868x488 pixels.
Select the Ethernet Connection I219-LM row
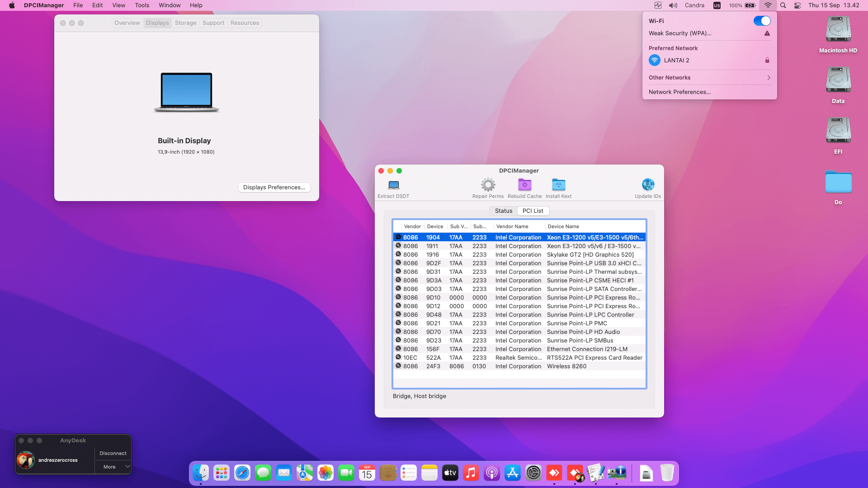point(519,349)
